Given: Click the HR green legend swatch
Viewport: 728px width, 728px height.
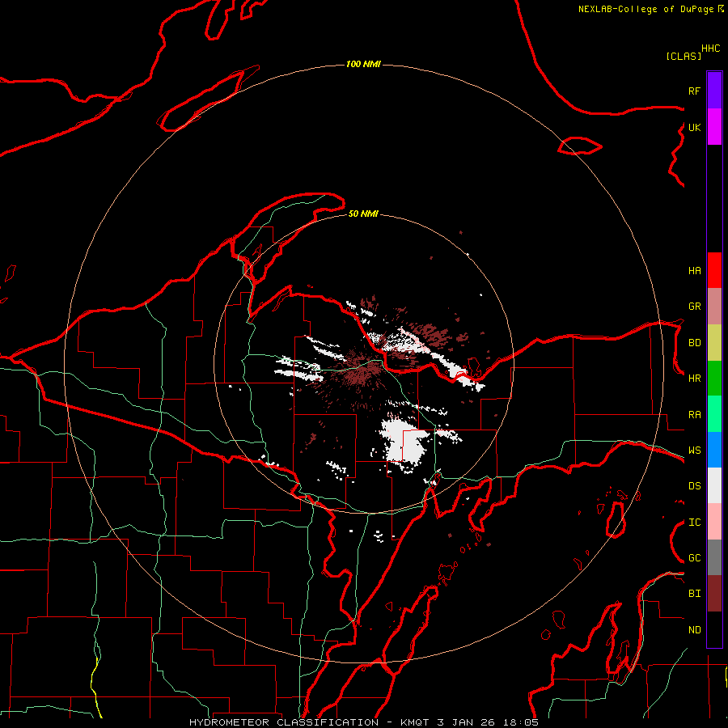Looking at the screenshot, I should pyautogui.click(x=714, y=379).
